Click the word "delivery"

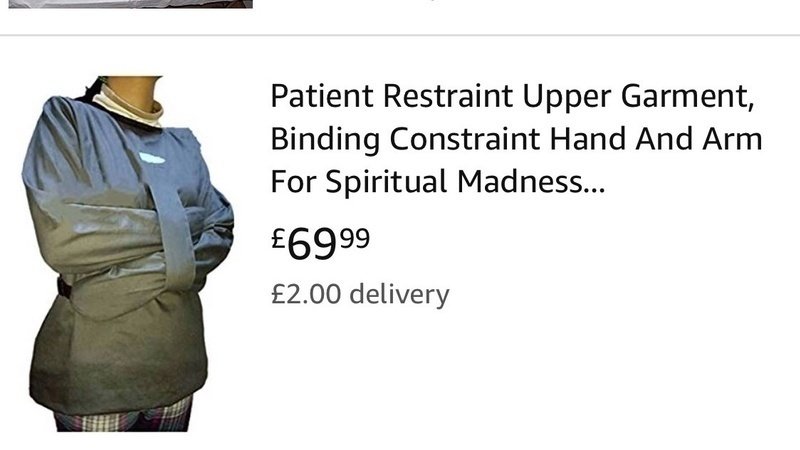point(399,294)
